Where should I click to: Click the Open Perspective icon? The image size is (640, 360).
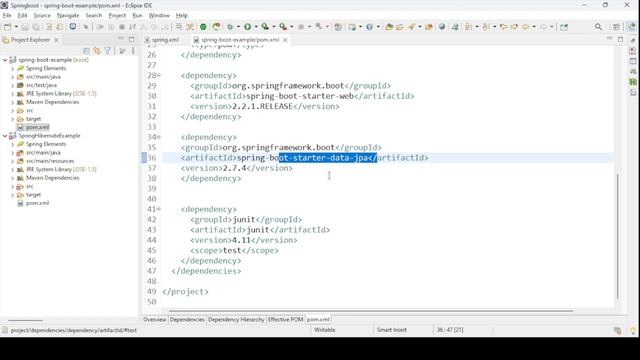(616, 27)
